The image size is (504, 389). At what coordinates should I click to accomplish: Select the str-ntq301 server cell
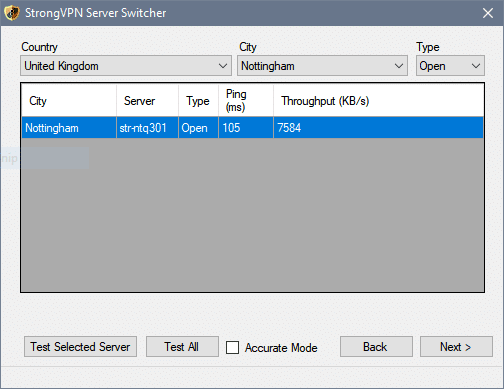147,128
